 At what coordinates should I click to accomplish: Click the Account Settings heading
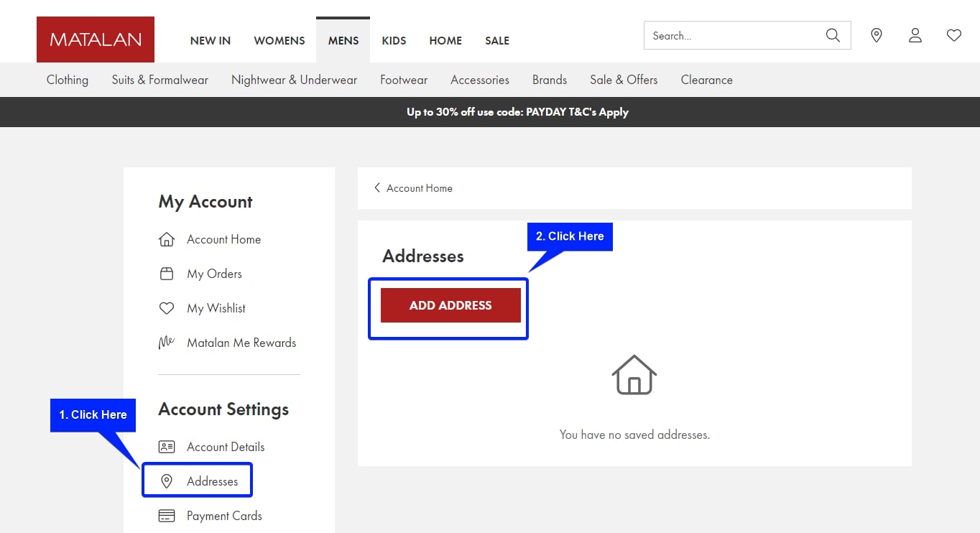pyautogui.click(x=223, y=409)
